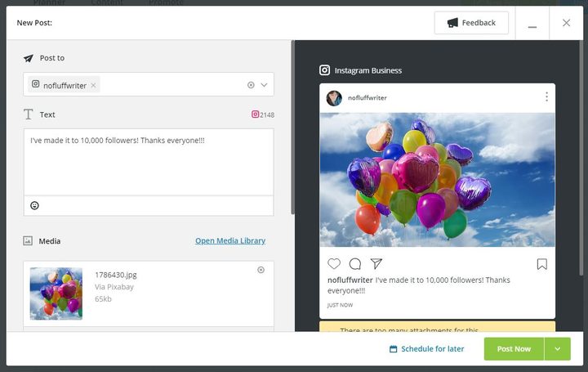
Task: Open Media Library link
Action: pyautogui.click(x=230, y=240)
